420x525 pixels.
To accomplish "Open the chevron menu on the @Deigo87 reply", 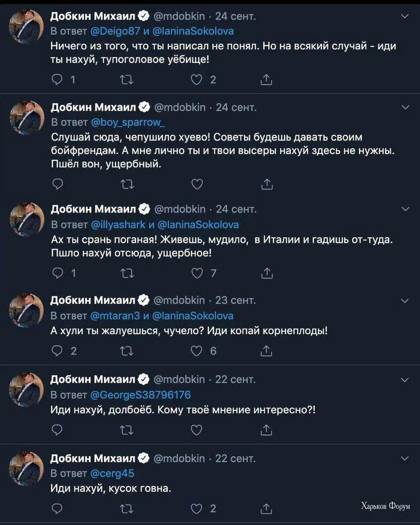I will (405, 17).
